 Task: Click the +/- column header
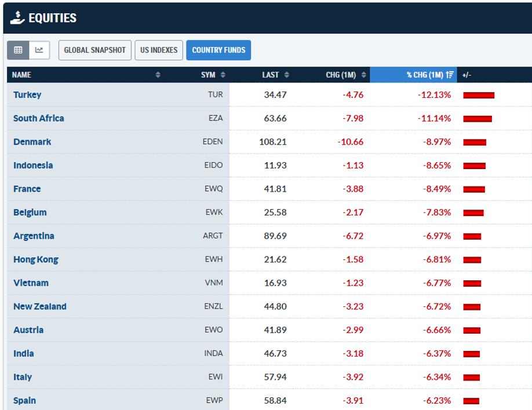coord(467,75)
